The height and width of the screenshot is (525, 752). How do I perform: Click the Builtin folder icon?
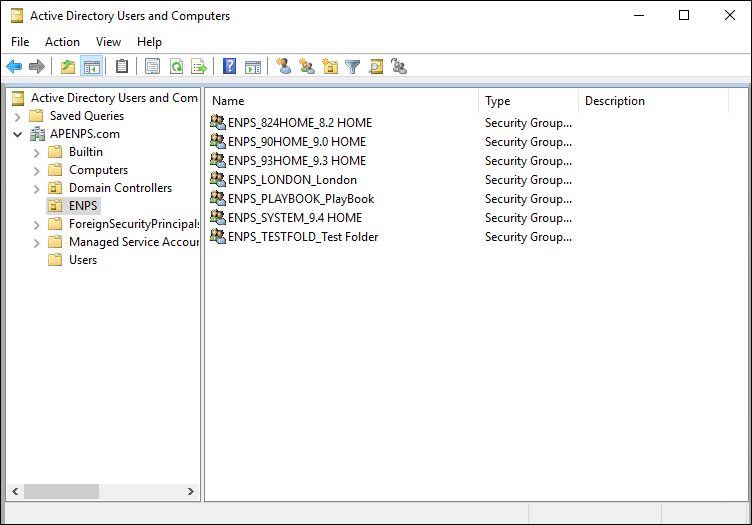pos(55,152)
